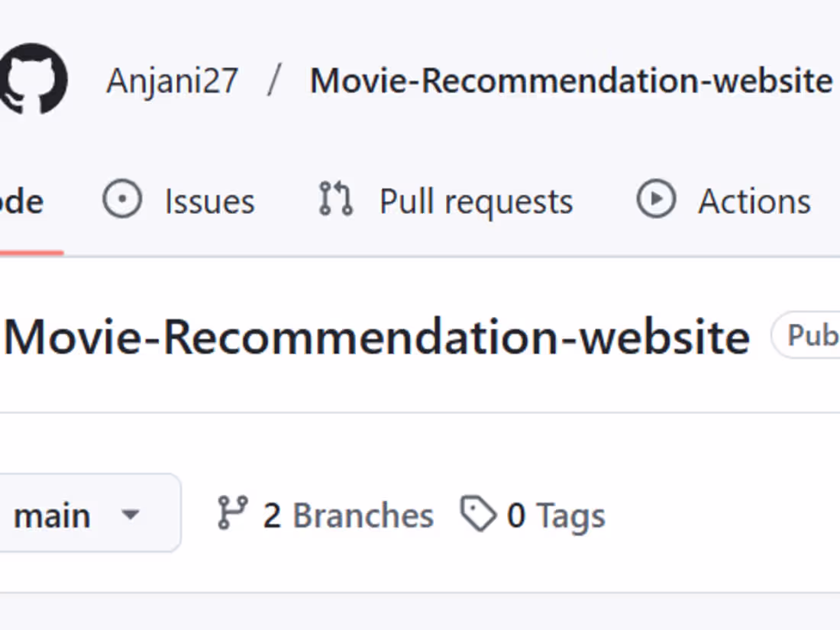Click the tag icon beside 0 Tags
840x630 pixels.
click(479, 512)
